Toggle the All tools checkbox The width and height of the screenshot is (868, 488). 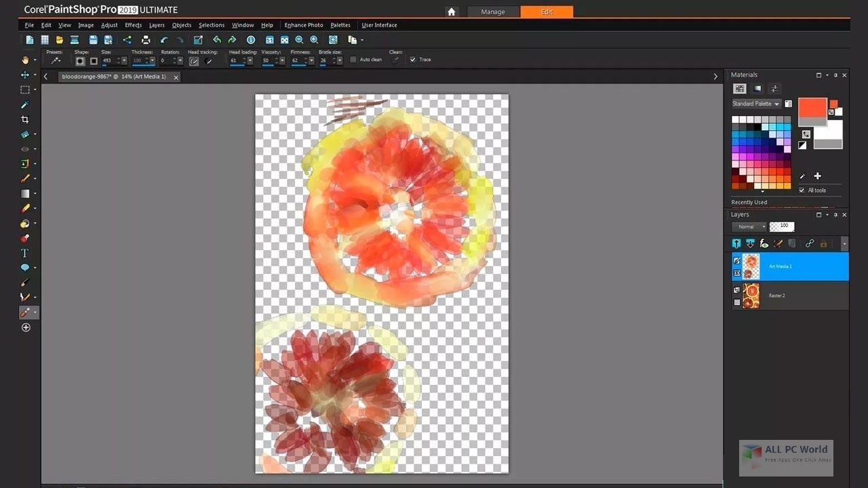[802, 190]
